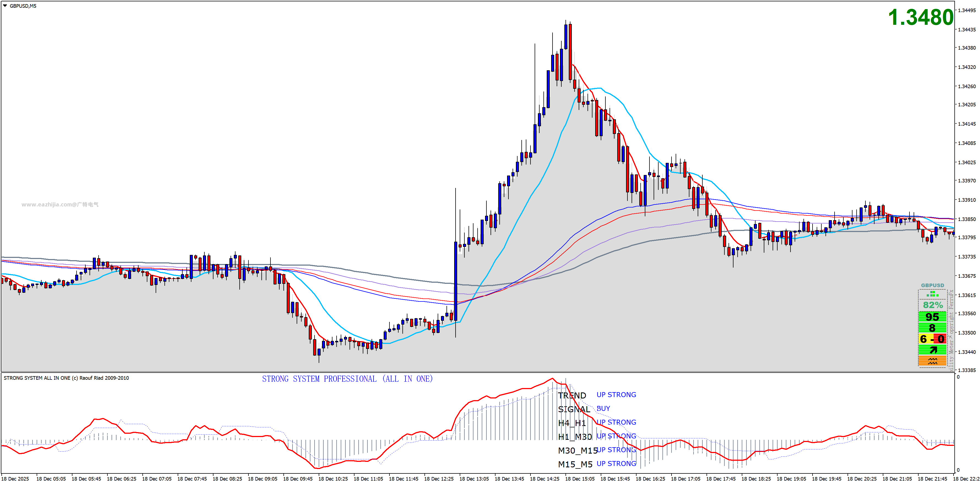980x485 pixels.
Task: Click the 18 Dec 11:05 time axis label
Action: (x=368, y=479)
